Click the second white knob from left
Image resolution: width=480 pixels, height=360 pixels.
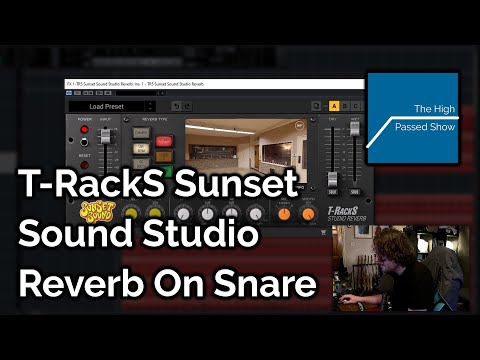(207, 214)
